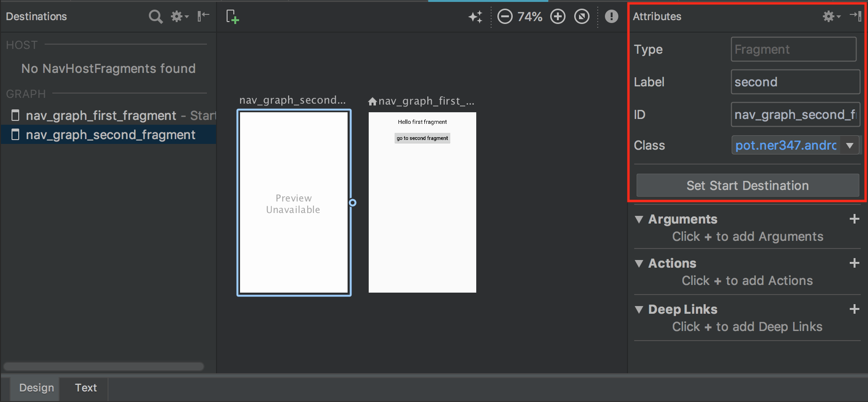
Task: Open the Destinations panel gear settings
Action: click(x=180, y=17)
